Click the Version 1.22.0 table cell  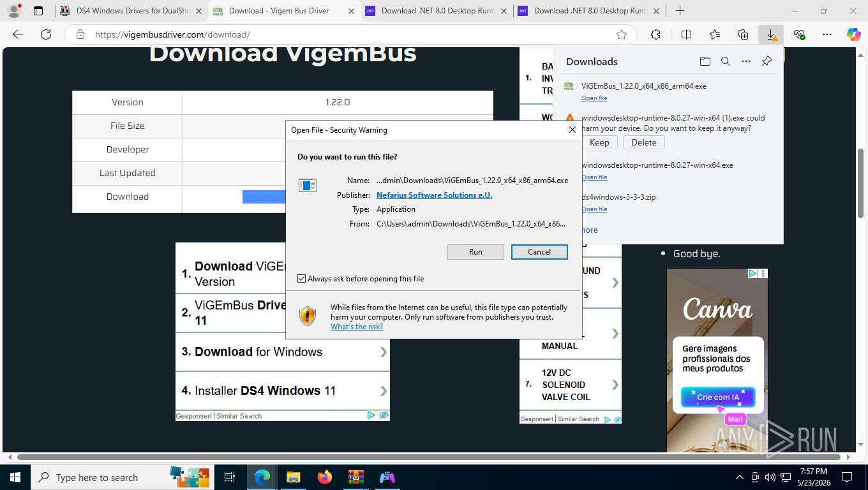[338, 102]
